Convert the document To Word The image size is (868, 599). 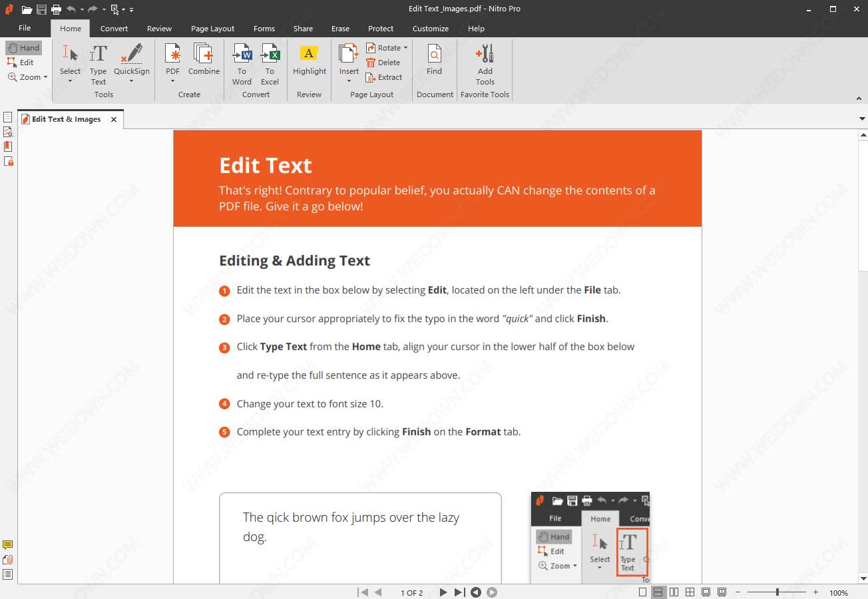[x=242, y=65]
